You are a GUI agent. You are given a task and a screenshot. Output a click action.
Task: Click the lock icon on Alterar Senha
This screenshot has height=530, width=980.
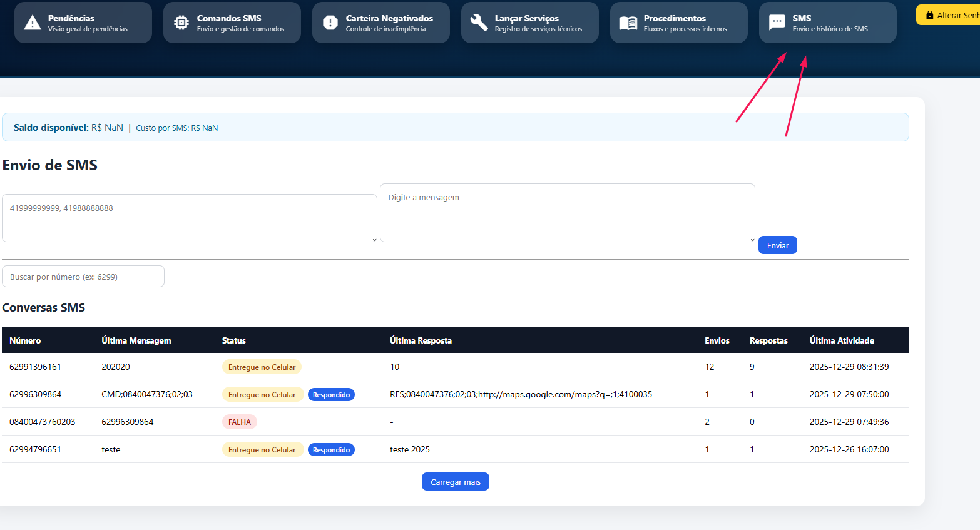click(929, 15)
